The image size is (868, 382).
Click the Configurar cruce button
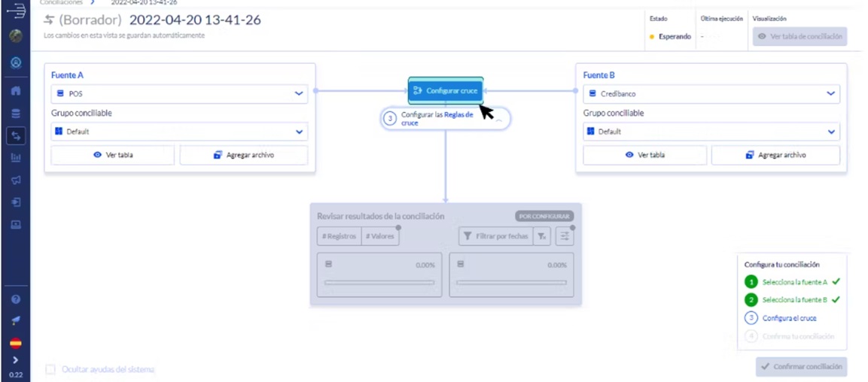pos(446,91)
